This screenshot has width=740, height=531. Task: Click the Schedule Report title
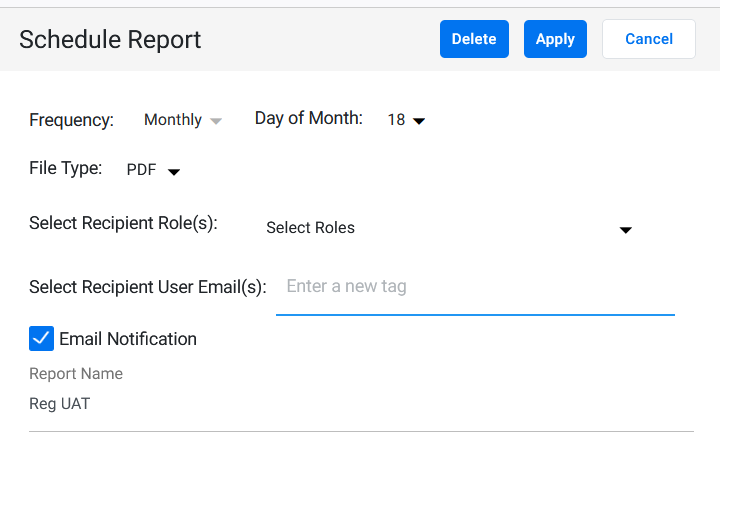click(x=110, y=40)
